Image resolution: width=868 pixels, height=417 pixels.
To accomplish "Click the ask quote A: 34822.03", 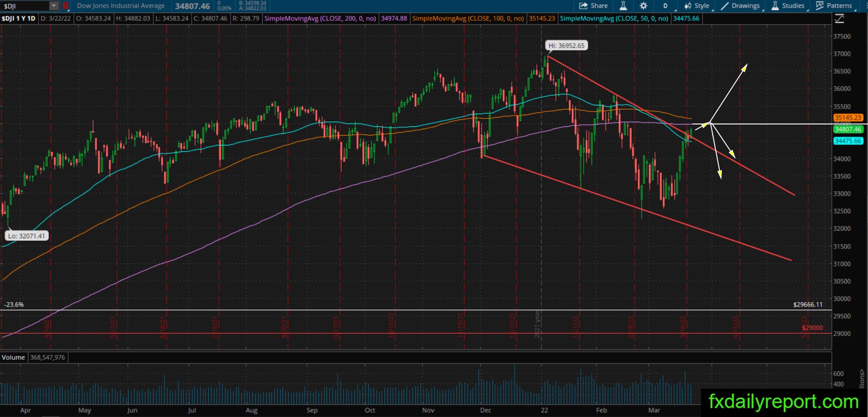I will point(252,8).
